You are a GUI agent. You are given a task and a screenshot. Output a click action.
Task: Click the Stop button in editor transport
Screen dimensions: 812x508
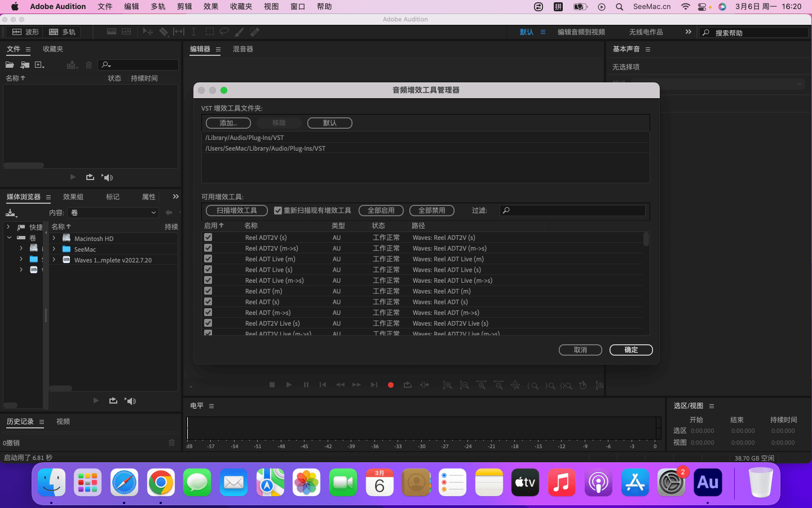tap(272, 385)
